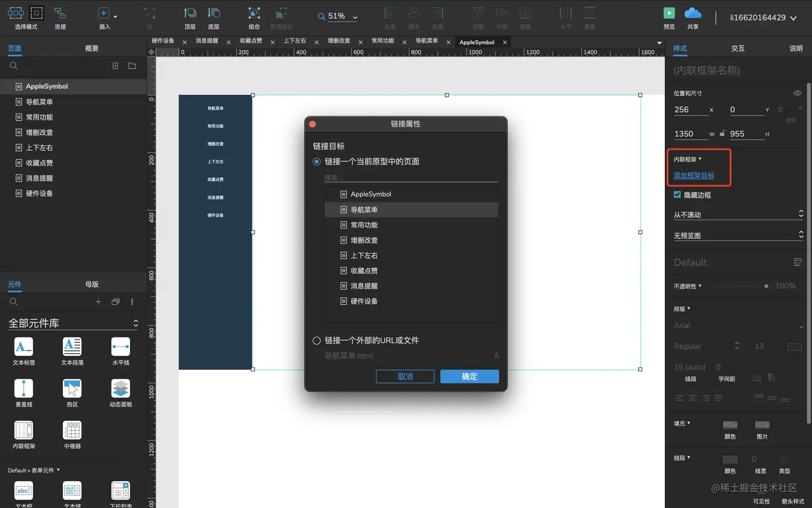This screenshot has width=812, height=508.
Task: Toggle the visibility eye icon in 位置和尺寸
Action: (798, 93)
